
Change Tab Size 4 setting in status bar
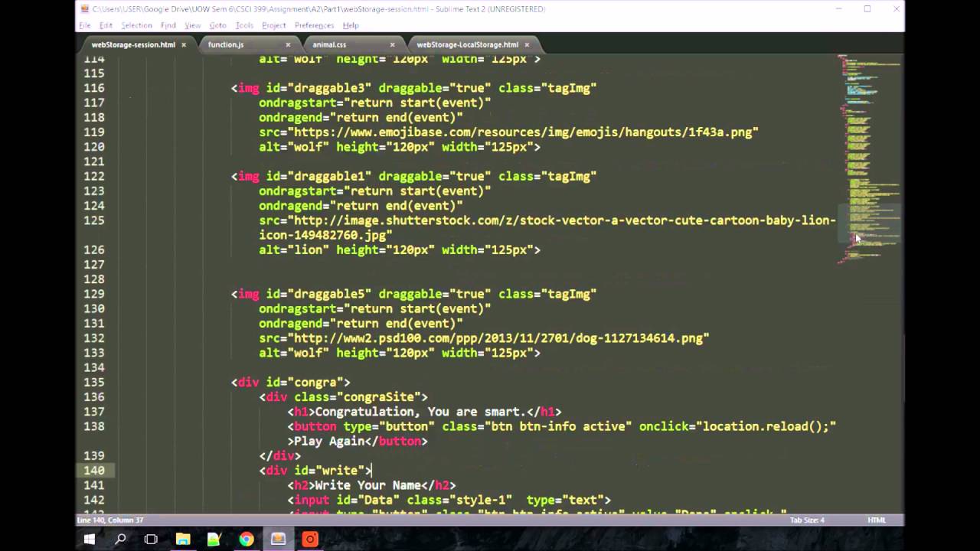point(807,520)
